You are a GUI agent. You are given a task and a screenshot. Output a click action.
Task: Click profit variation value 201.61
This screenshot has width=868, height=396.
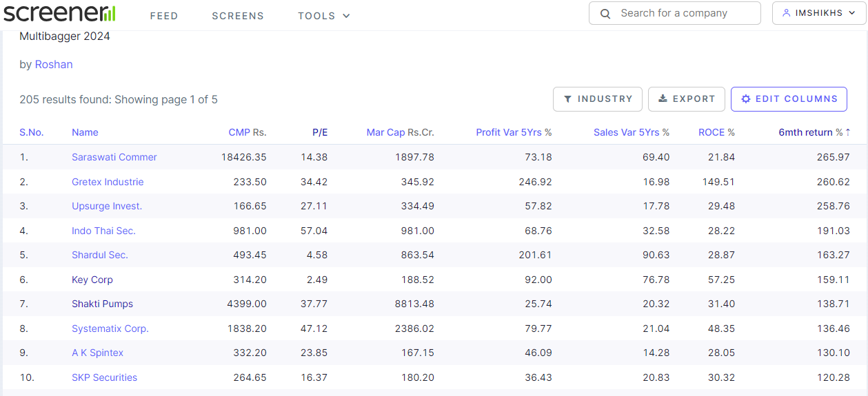(536, 255)
